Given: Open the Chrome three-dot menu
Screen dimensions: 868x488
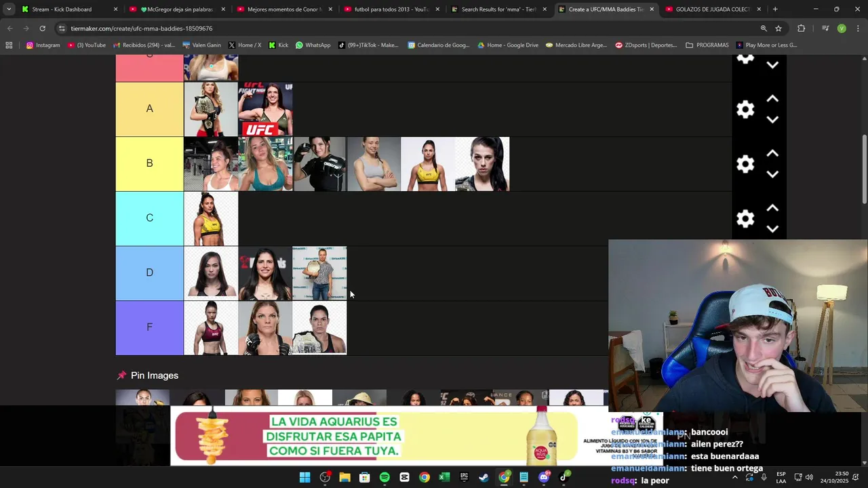Looking at the screenshot, I should 856,28.
